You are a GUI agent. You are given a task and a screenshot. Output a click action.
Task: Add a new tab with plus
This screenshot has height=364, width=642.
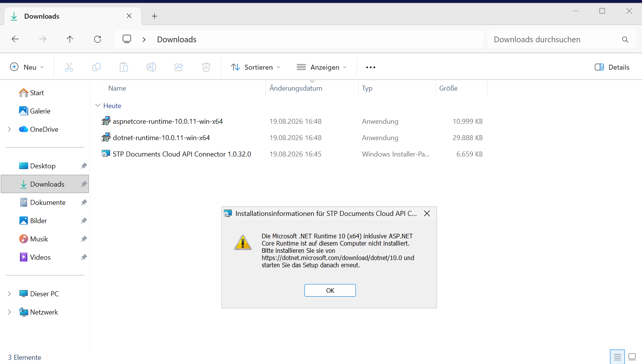pyautogui.click(x=154, y=16)
